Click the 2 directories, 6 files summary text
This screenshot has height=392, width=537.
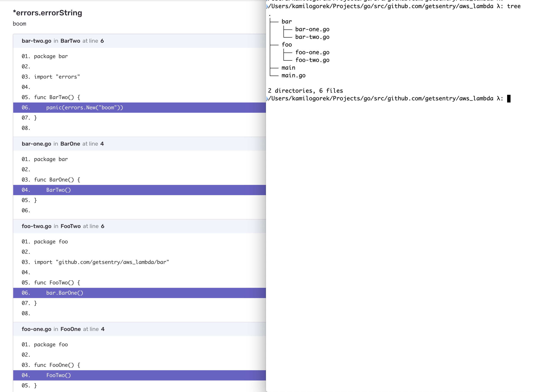pos(305,90)
